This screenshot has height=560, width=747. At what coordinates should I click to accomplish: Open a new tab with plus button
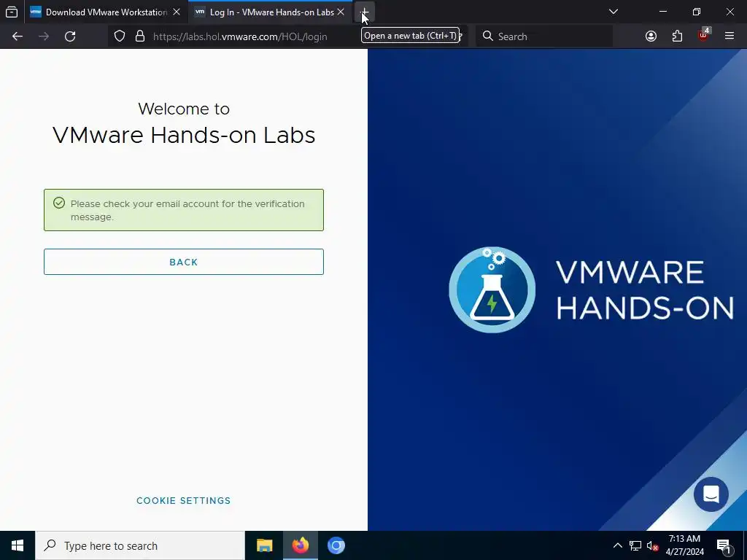click(365, 12)
